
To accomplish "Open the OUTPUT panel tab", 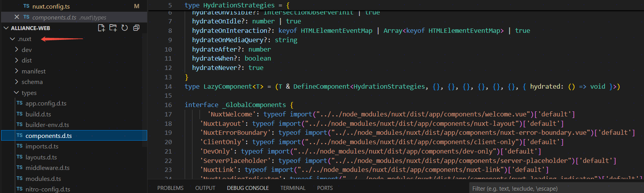I will 205,188.
